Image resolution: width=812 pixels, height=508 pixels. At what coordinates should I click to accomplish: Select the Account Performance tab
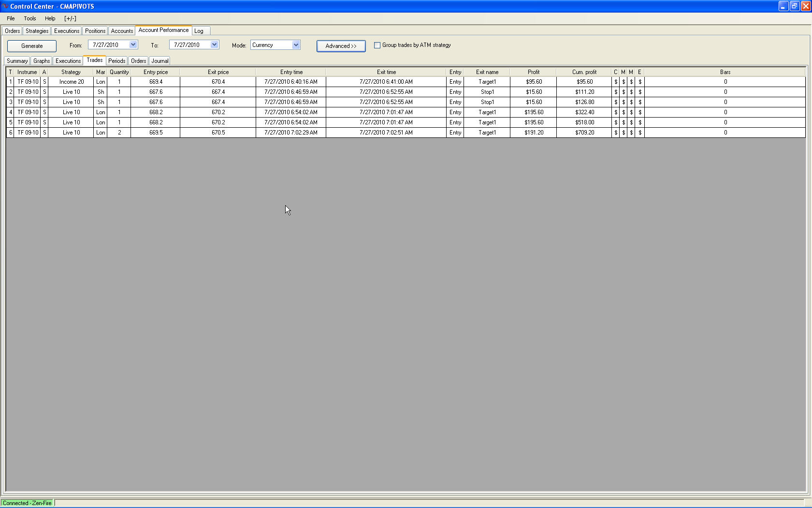tap(163, 30)
